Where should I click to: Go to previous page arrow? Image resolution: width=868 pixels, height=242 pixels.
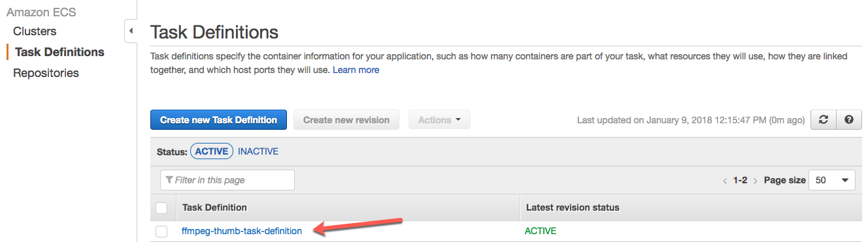[x=724, y=181]
